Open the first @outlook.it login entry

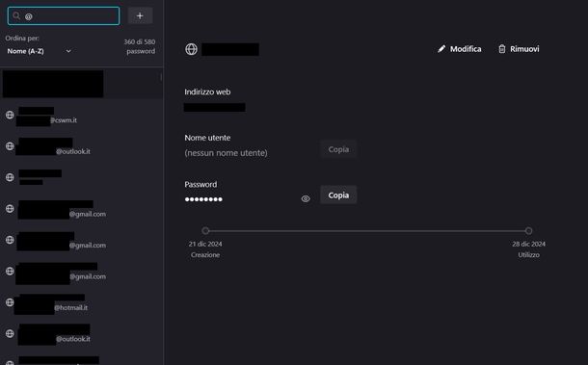pyautogui.click(x=81, y=146)
